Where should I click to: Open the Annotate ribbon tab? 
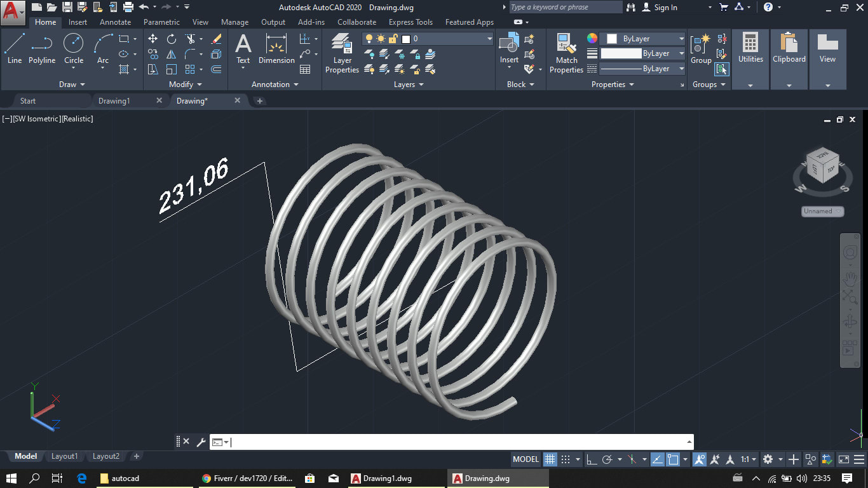point(116,22)
